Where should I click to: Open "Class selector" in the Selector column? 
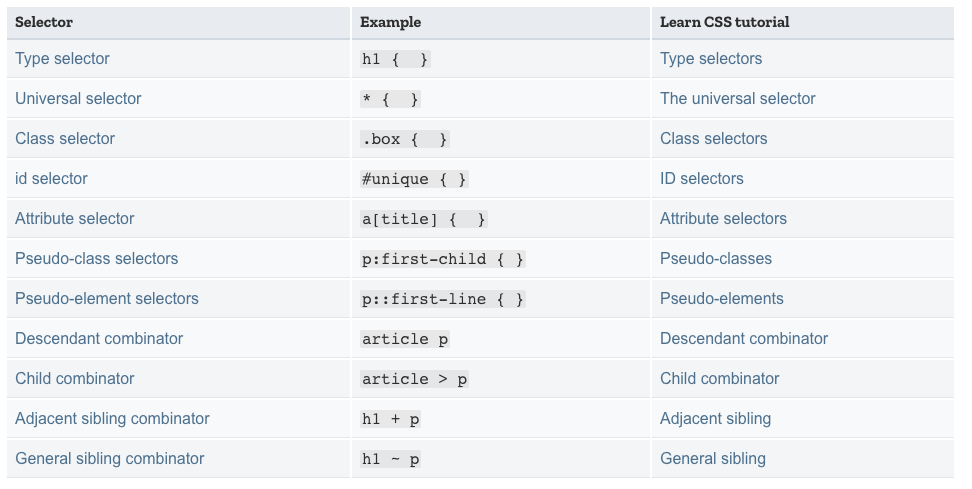(x=65, y=139)
